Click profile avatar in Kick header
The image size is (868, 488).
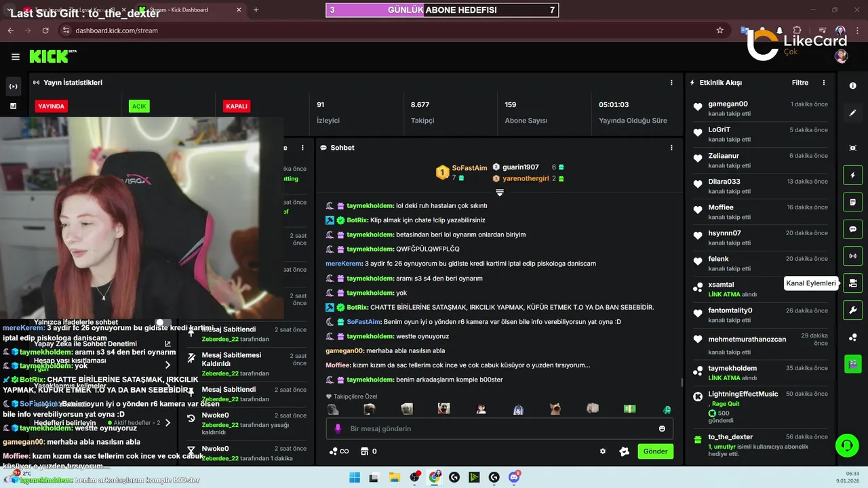click(842, 56)
